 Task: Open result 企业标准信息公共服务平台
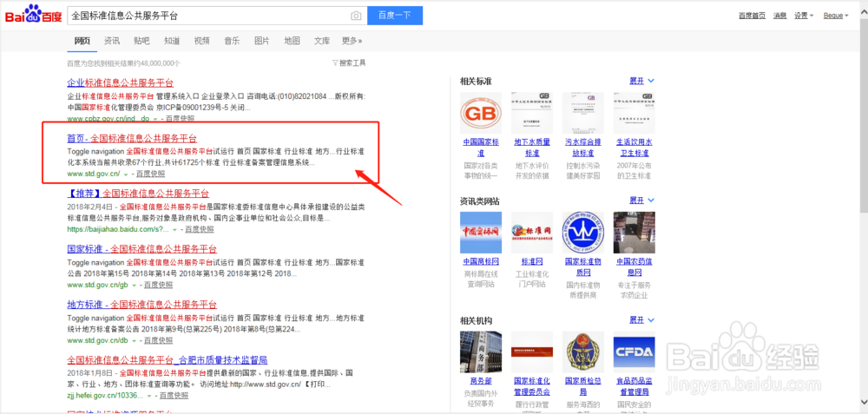120,83
